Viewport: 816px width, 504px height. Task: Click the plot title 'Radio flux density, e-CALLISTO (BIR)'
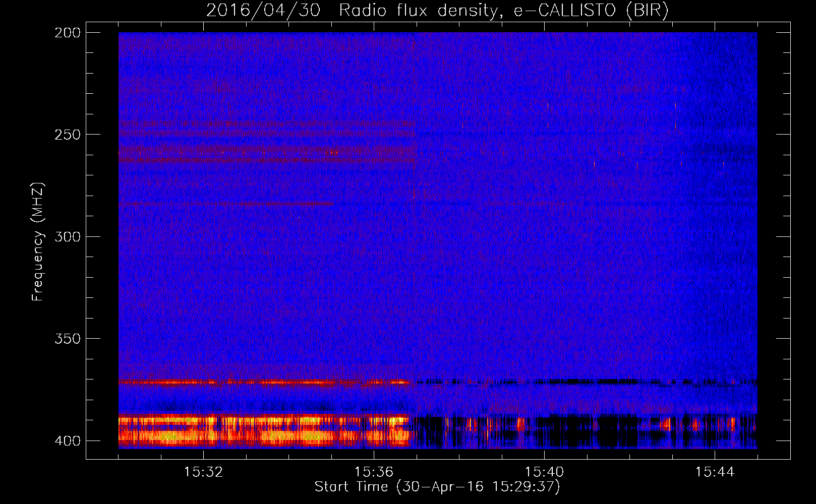(503, 11)
